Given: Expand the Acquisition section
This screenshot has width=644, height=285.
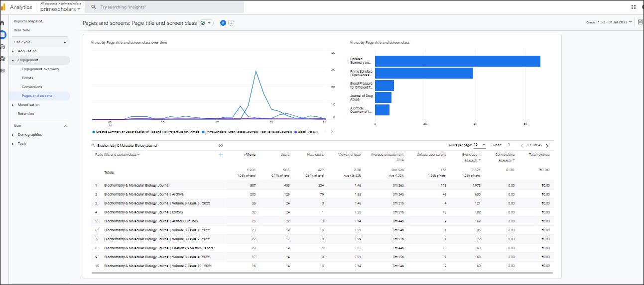Looking at the screenshot, I should click(27, 51).
